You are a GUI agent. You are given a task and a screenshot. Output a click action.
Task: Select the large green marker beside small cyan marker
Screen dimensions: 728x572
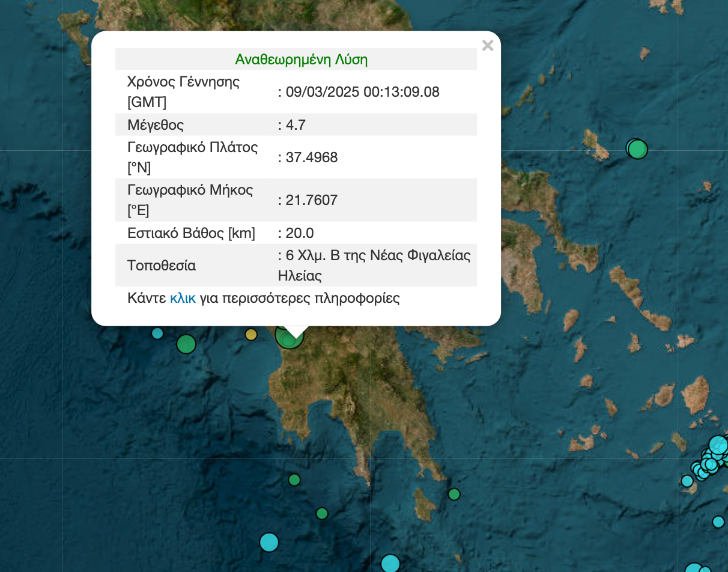(x=186, y=344)
